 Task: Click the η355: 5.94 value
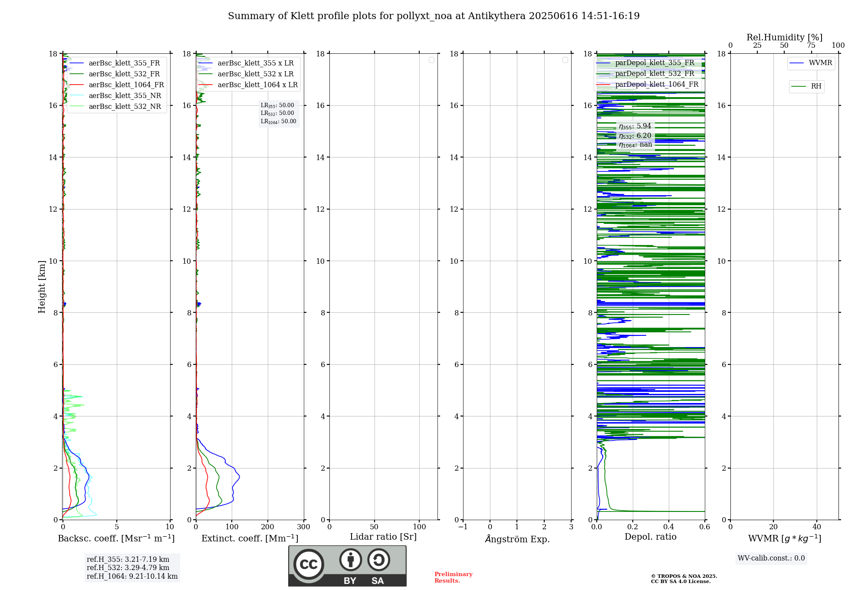[635, 126]
